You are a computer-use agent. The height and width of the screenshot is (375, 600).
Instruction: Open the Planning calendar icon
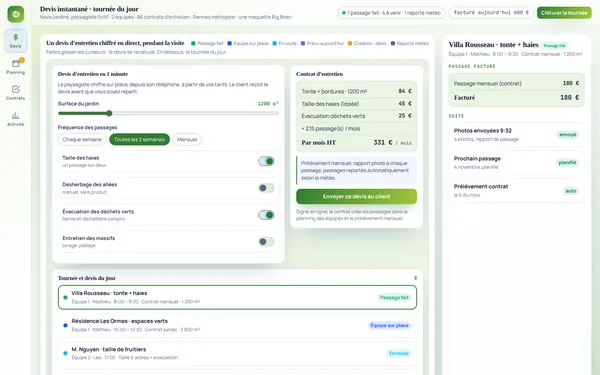(16, 64)
